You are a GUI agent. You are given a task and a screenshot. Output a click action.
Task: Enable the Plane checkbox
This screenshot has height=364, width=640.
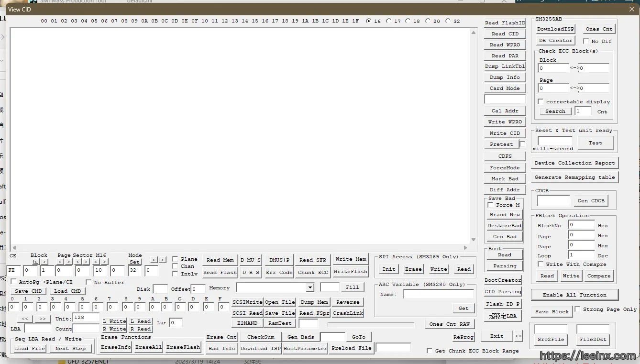(x=176, y=259)
